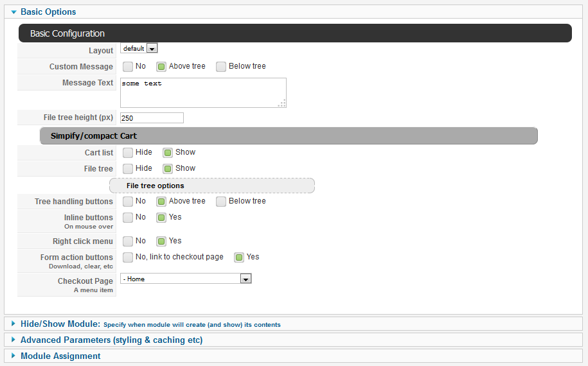Set Tree handling buttons to No
The height and width of the screenshot is (366, 588).
click(128, 202)
